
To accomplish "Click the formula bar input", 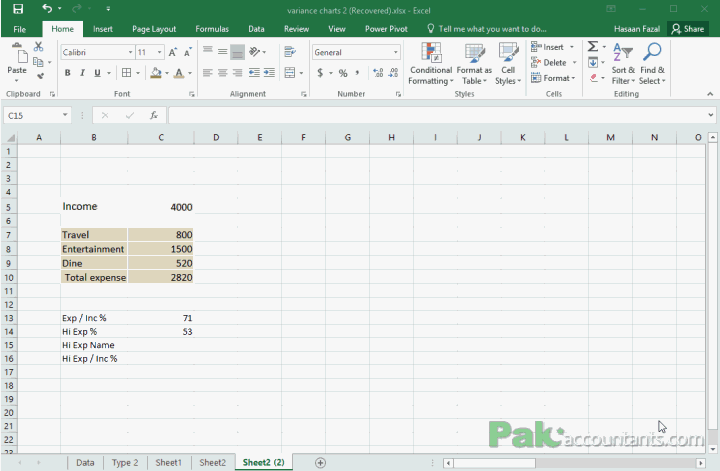I will click(437, 115).
